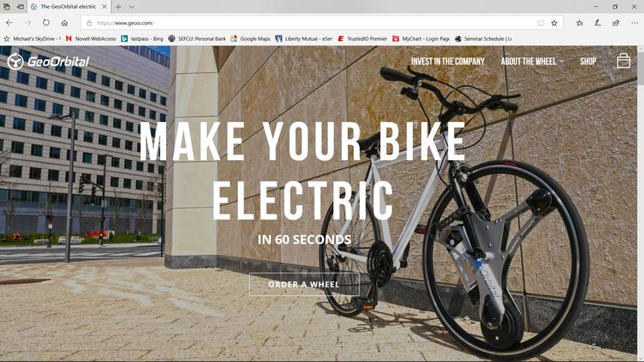Open browser settings and more menu
This screenshot has width=644, height=362.
[634, 23]
